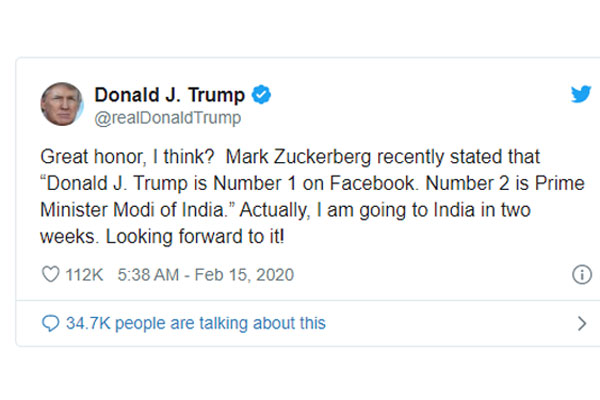This screenshot has width=600, height=400.
Task: Open the tweet info circle icon
Action: click(581, 275)
